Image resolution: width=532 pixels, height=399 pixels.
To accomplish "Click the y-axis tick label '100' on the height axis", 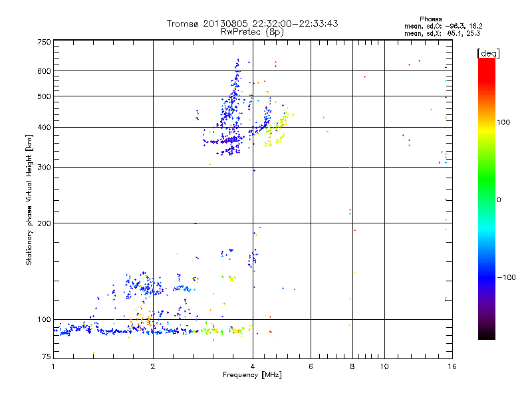I will 44,320.
